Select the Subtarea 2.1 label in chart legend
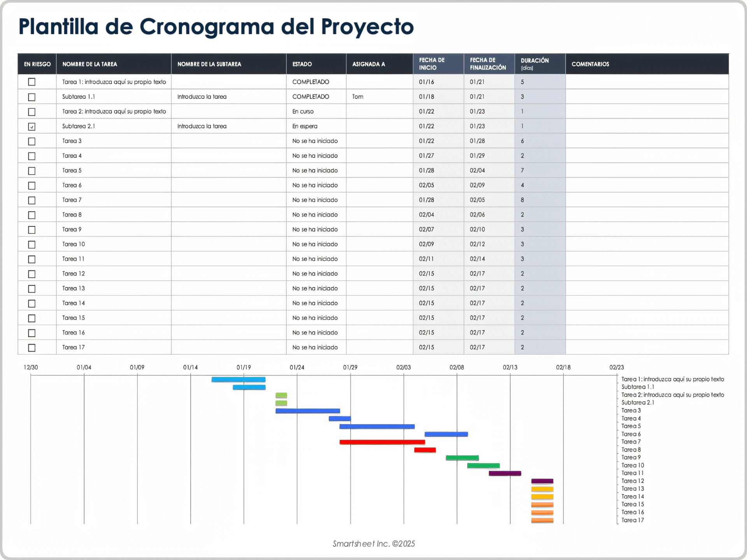Screen dimensions: 747x560 point(638,402)
